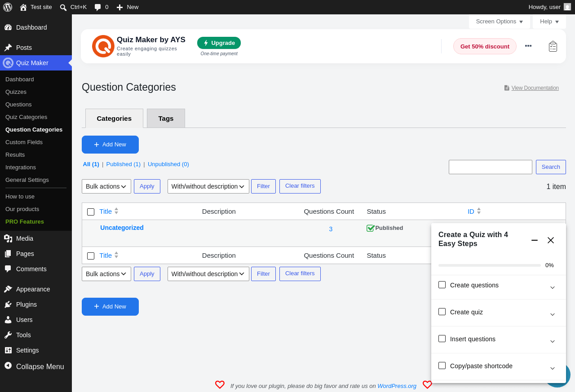Open top With/without description dropdown

click(x=208, y=186)
